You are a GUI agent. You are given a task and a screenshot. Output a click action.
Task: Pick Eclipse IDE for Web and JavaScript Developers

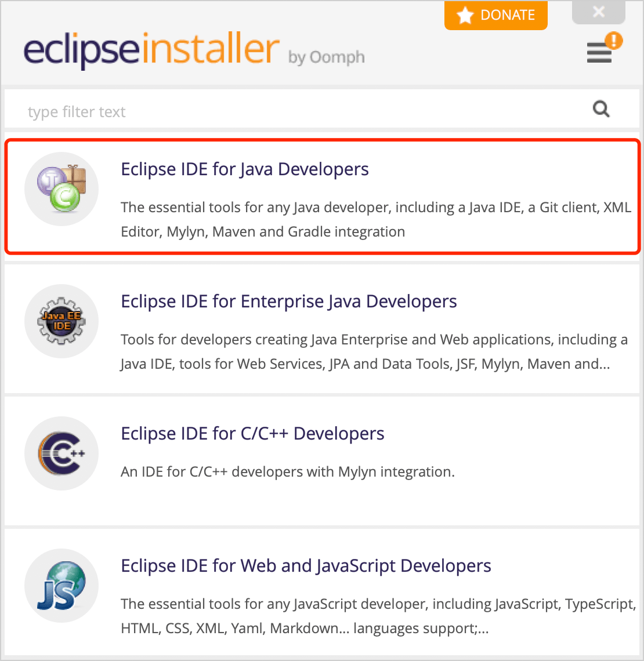click(x=306, y=566)
